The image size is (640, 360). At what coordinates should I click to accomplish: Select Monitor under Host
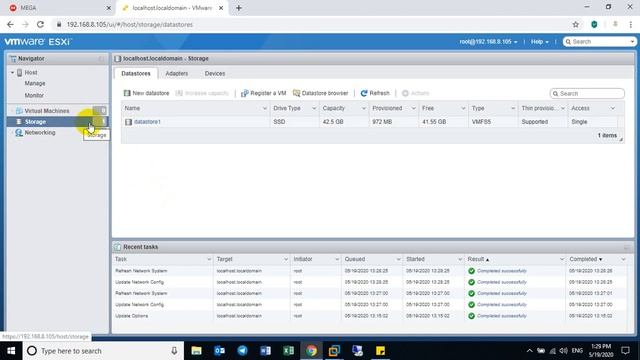click(34, 95)
